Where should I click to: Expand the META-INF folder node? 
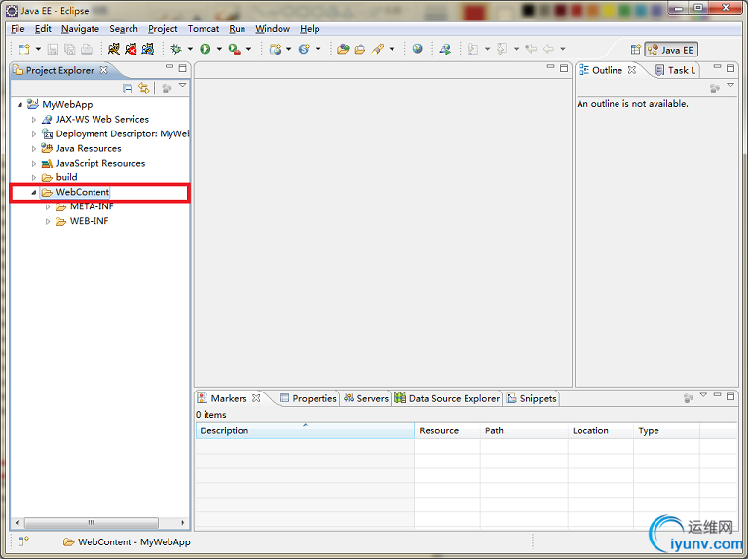(48, 206)
